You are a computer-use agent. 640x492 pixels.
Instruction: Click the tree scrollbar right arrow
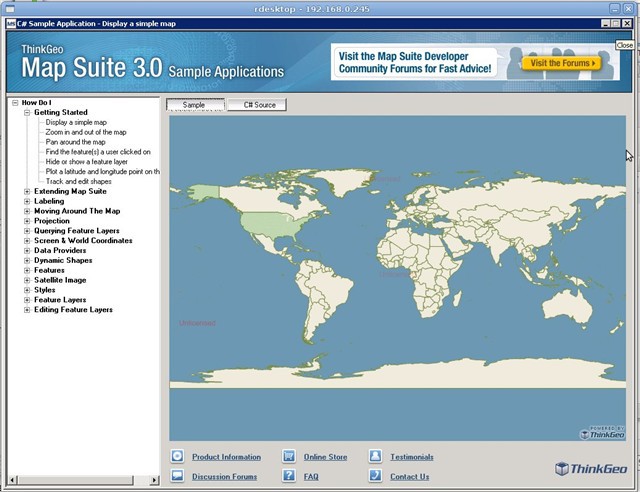tap(154, 480)
